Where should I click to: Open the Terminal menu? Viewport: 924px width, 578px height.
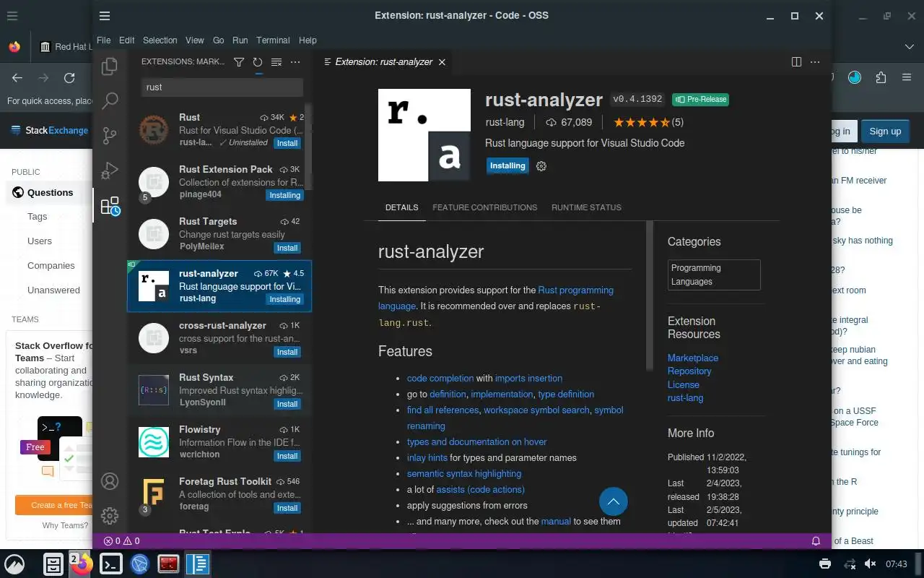(x=273, y=40)
